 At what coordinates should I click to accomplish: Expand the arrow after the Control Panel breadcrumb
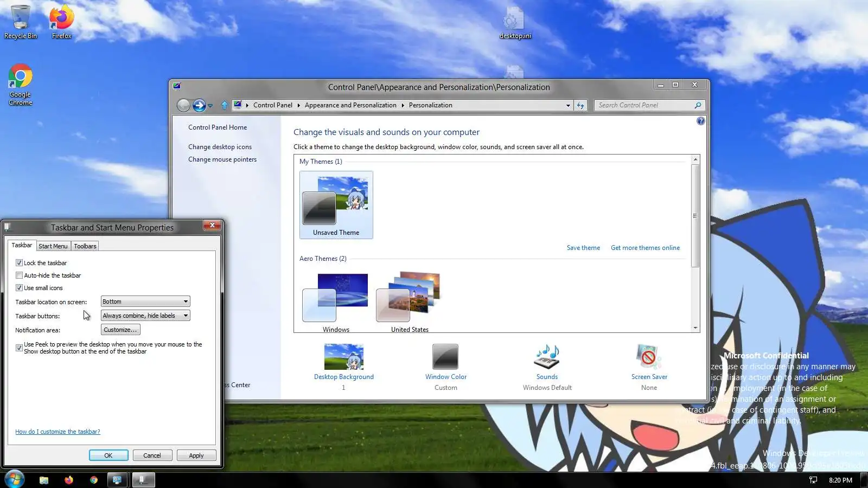point(298,105)
